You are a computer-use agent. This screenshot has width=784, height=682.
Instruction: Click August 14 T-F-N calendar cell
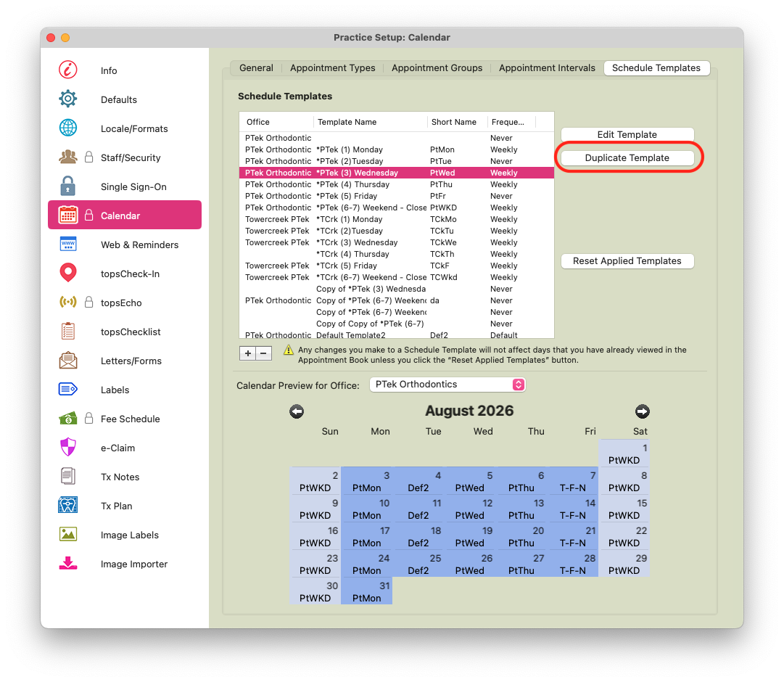(x=572, y=509)
